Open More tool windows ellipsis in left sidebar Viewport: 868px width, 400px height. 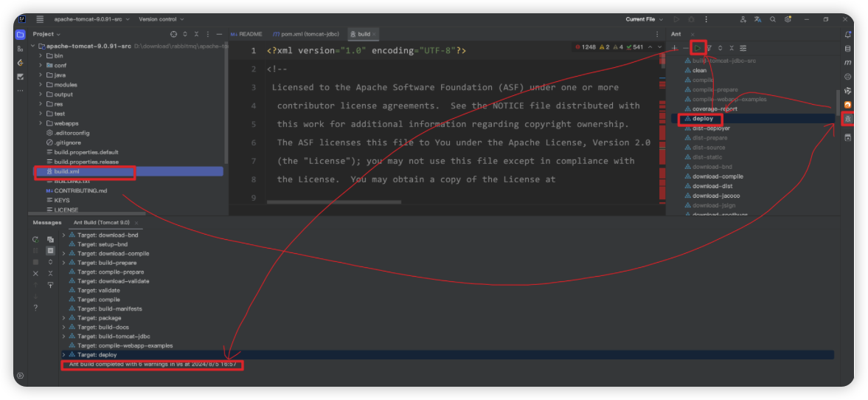tap(21, 90)
